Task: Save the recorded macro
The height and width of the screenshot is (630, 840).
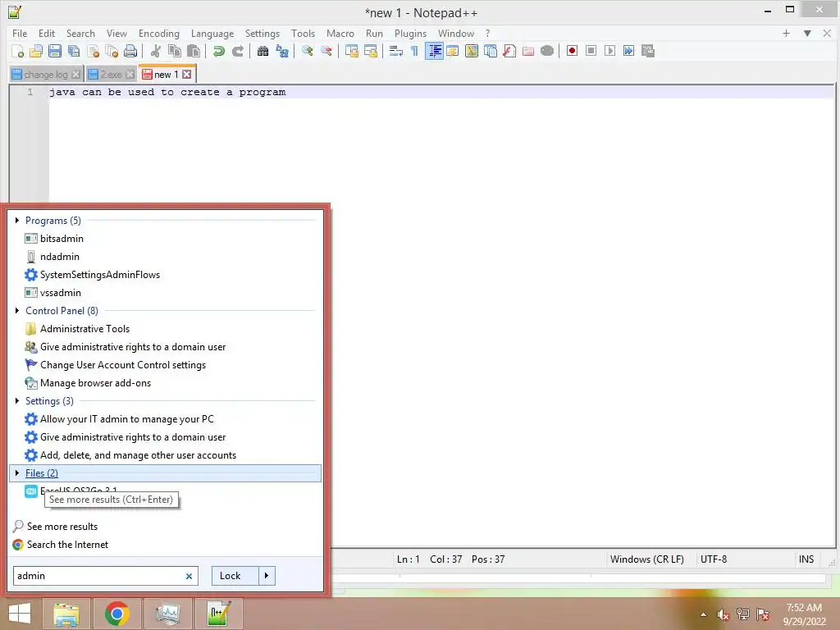Action: point(648,51)
